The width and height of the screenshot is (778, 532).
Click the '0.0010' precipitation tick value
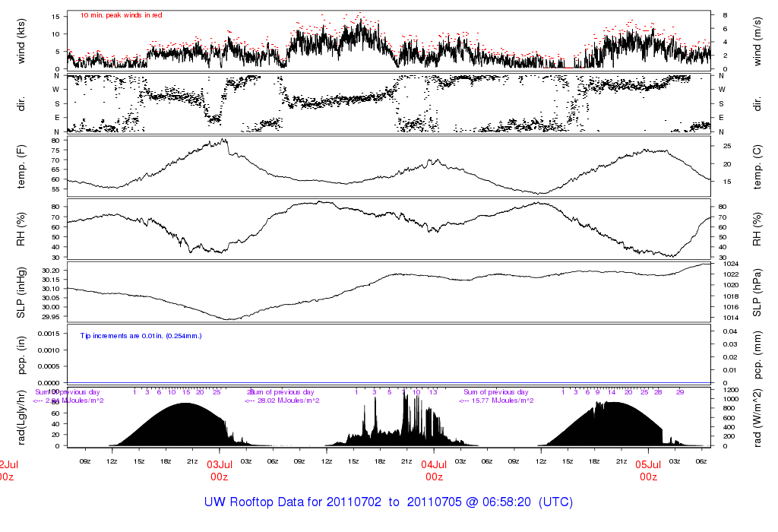point(49,350)
